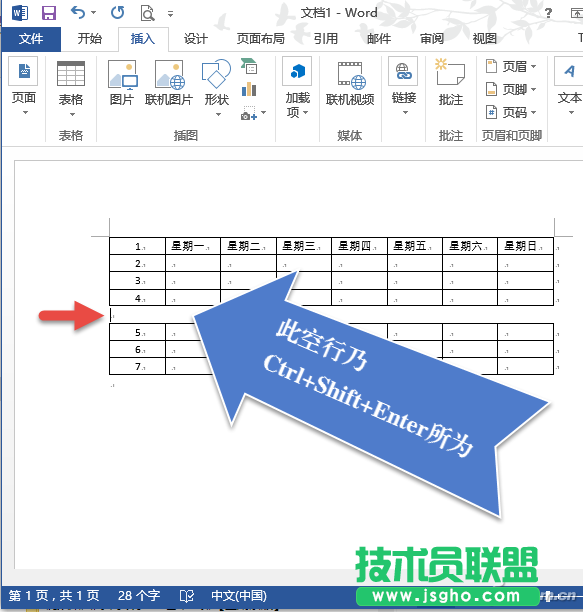Go to the 引用 tab
583x612 pixels.
(326, 39)
